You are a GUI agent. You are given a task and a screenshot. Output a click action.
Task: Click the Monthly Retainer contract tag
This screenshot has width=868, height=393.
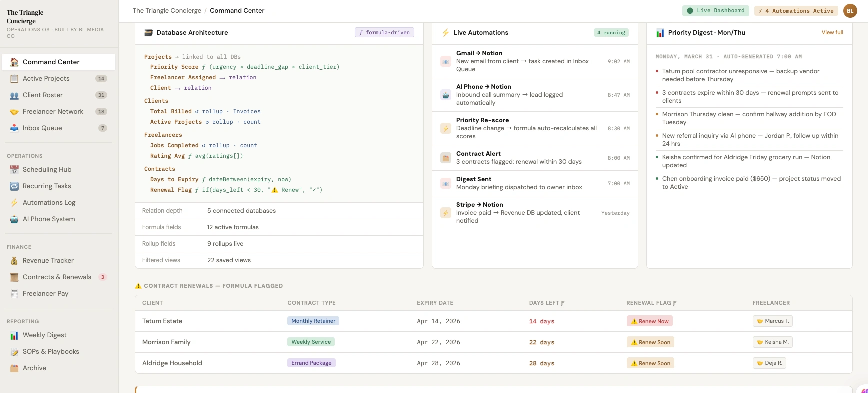point(313,321)
